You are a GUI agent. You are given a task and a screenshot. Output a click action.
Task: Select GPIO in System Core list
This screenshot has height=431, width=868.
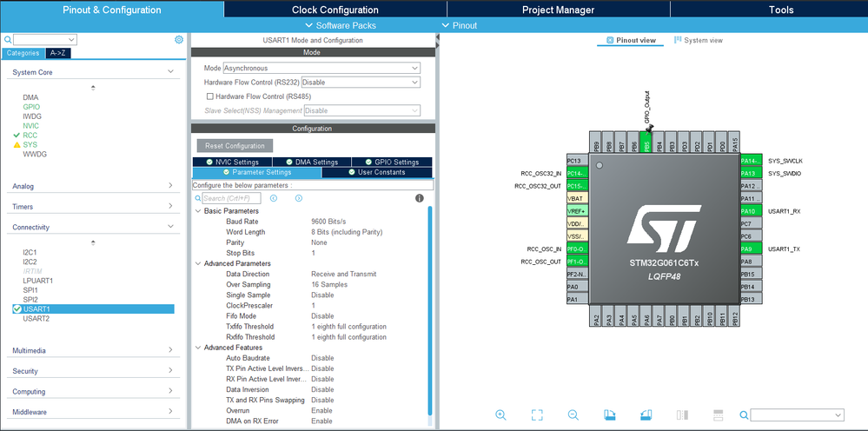(x=31, y=107)
